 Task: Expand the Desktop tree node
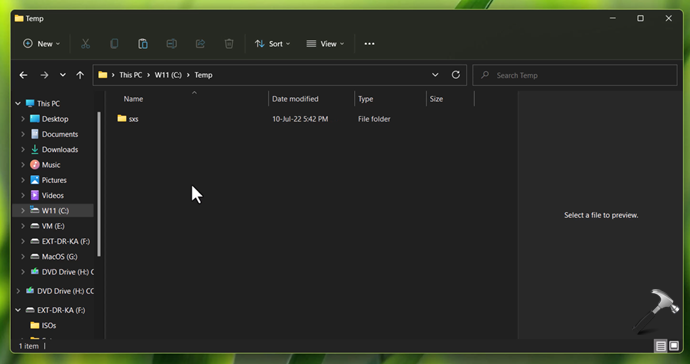[23, 119]
